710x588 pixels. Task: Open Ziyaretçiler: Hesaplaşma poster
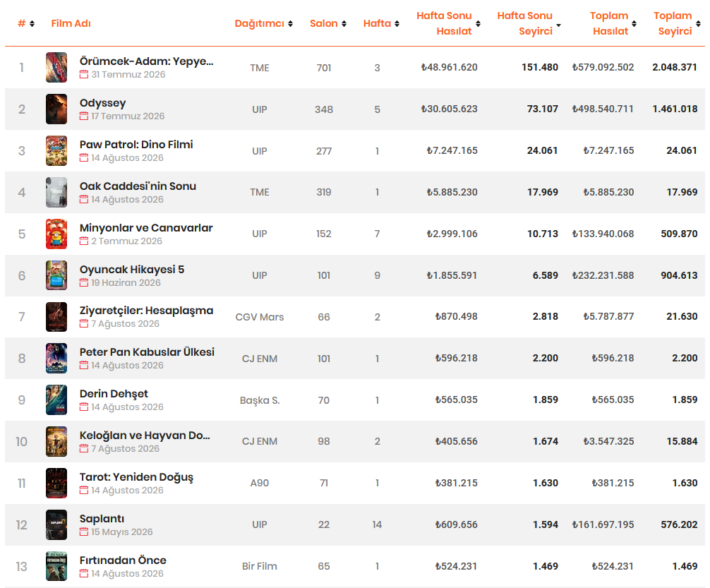56,317
